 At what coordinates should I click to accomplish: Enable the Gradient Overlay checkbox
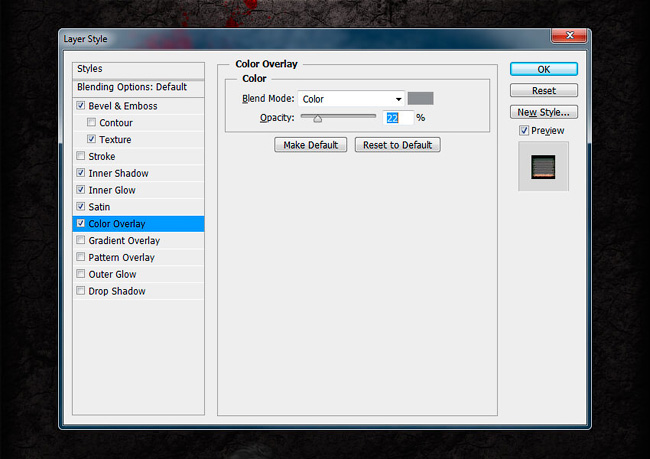click(81, 240)
